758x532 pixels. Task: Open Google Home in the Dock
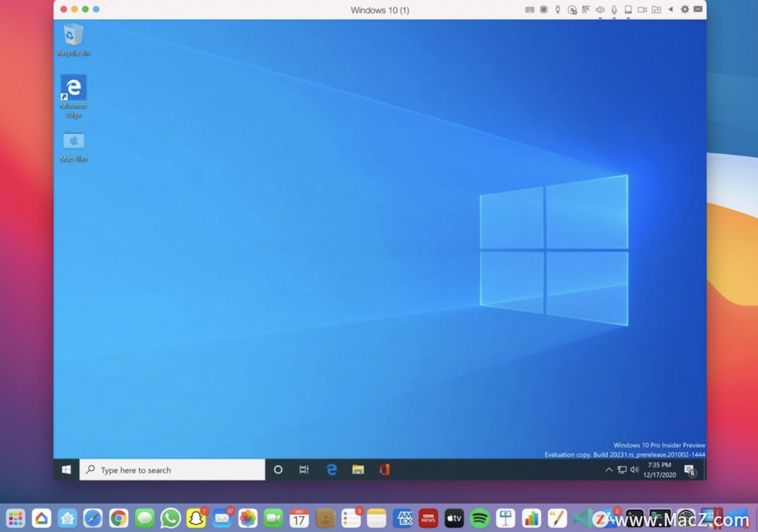(41, 519)
